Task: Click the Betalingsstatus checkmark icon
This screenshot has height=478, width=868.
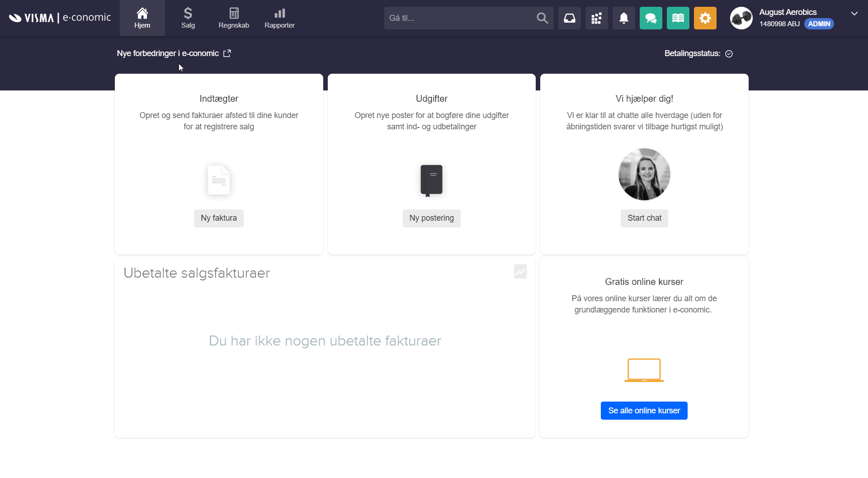Action: pyautogui.click(x=729, y=54)
